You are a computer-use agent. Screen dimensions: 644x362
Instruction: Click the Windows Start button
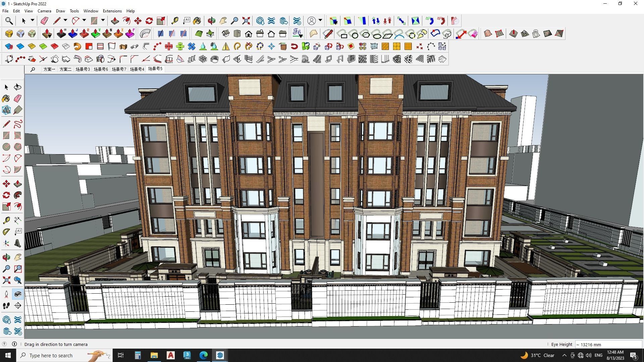point(8,355)
